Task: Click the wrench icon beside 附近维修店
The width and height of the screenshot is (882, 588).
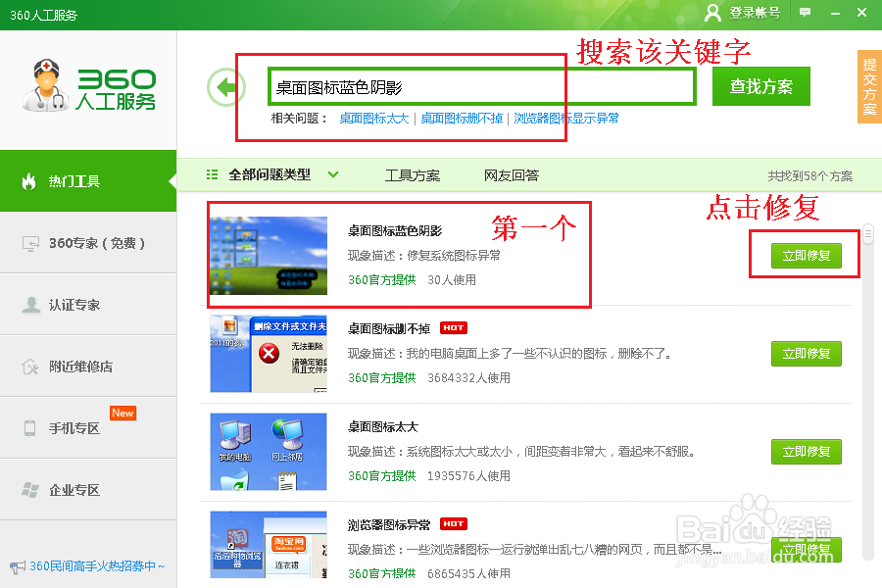Action: [x=30, y=367]
